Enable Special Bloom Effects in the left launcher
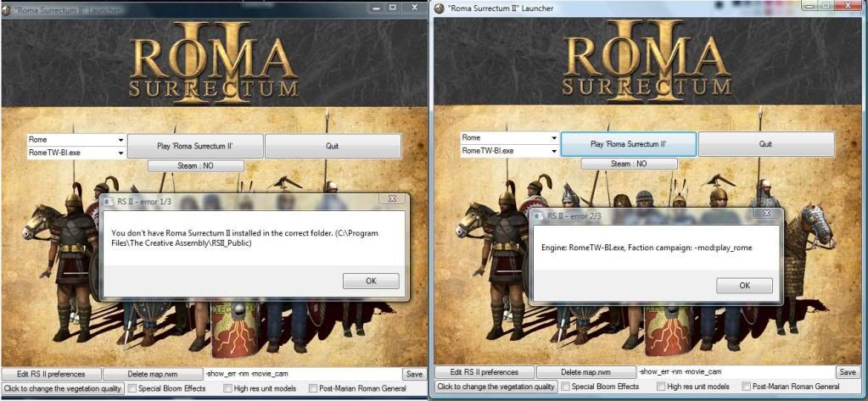The width and height of the screenshot is (868, 401). [132, 388]
